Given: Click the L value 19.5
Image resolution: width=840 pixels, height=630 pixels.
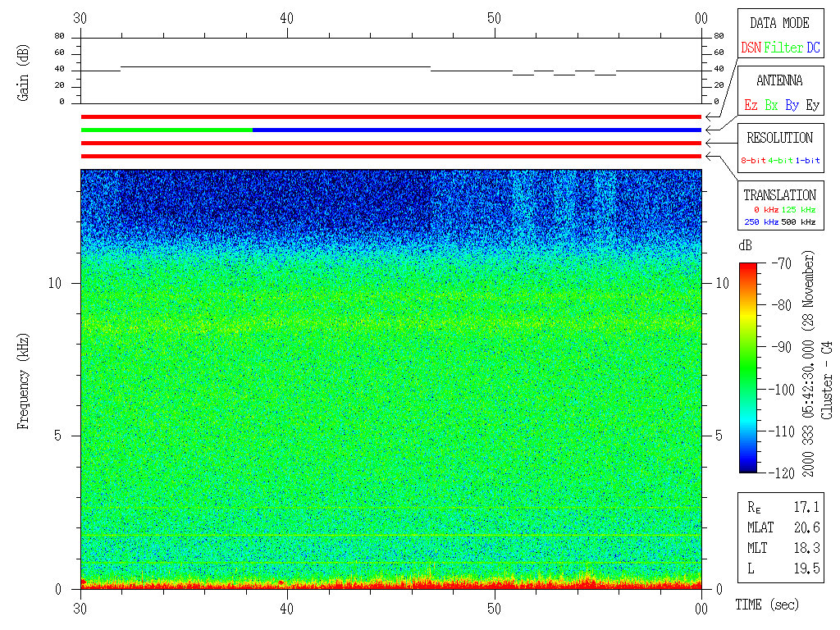Looking at the screenshot, I should (806, 568).
